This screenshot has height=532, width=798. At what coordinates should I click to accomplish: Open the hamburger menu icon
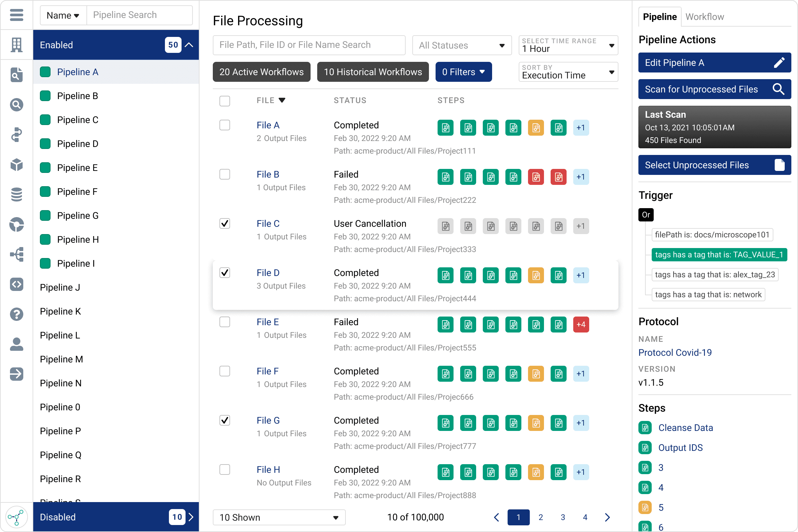pyautogui.click(x=16, y=15)
